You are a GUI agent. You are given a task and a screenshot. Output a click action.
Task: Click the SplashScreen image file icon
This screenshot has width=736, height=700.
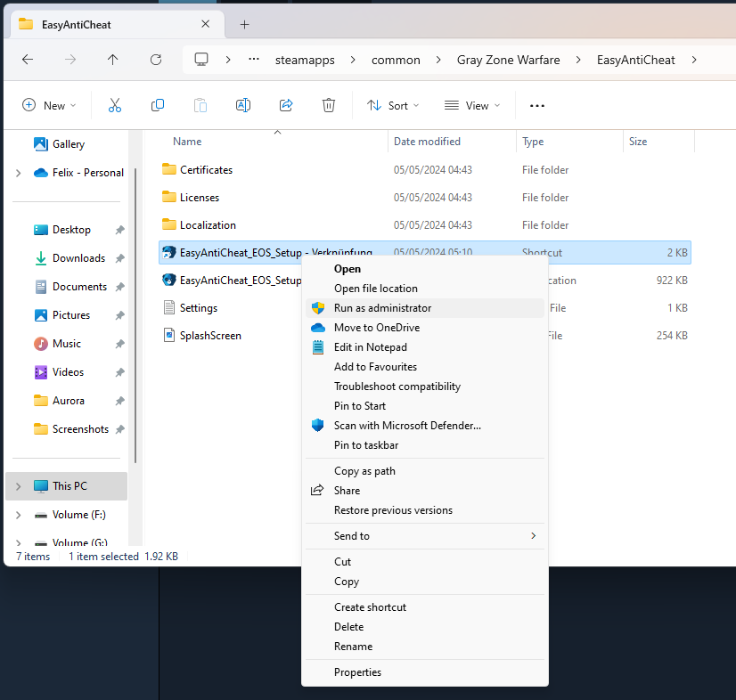coord(169,336)
